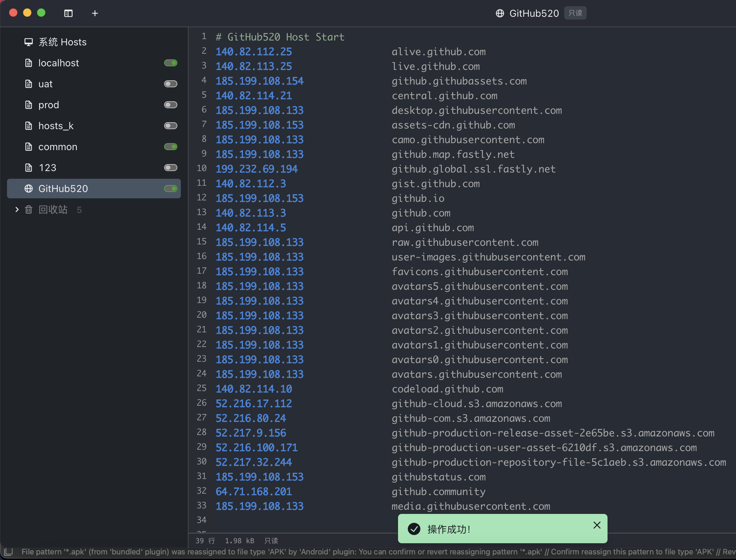The height and width of the screenshot is (560, 736).
Task: Click the file icon next to uat
Action: click(x=29, y=84)
